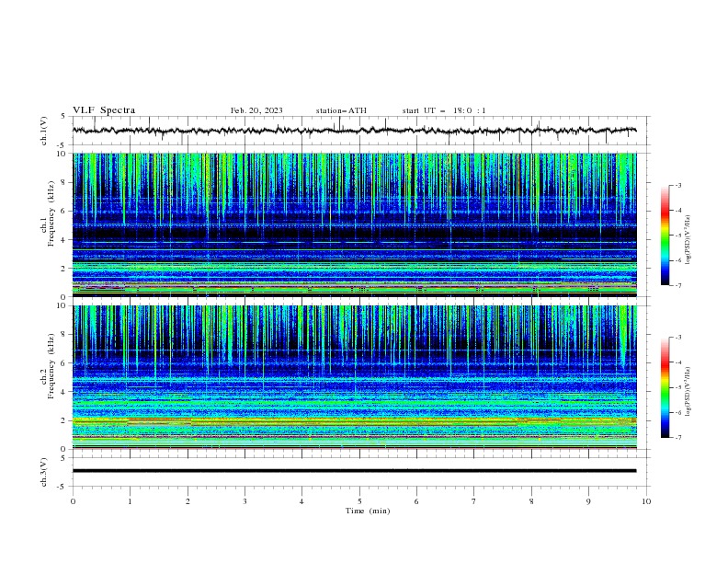Click the ch.3 flat black voltage trace

click(354, 471)
